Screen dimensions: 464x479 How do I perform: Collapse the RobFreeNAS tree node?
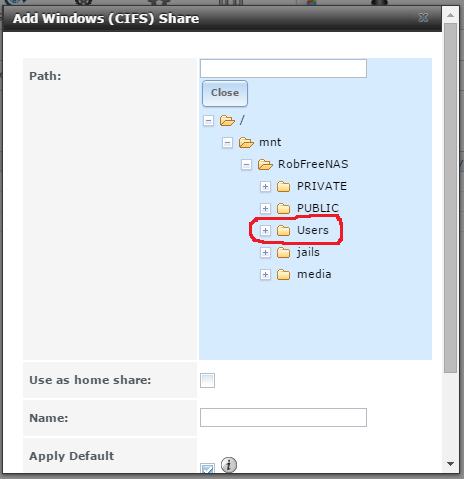tap(246, 165)
